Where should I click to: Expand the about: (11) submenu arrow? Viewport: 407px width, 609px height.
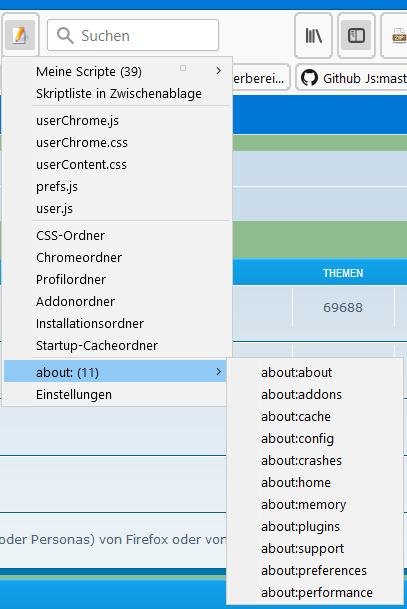point(219,372)
